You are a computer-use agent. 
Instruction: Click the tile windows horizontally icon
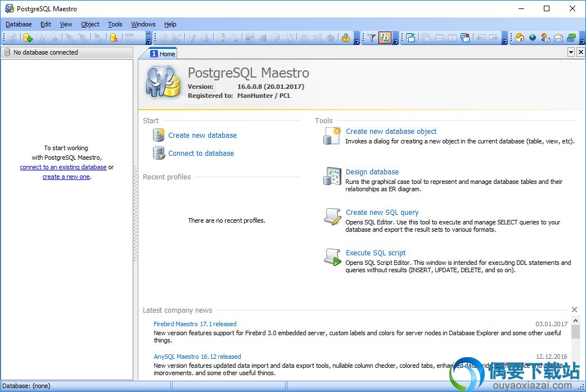[x=439, y=38]
